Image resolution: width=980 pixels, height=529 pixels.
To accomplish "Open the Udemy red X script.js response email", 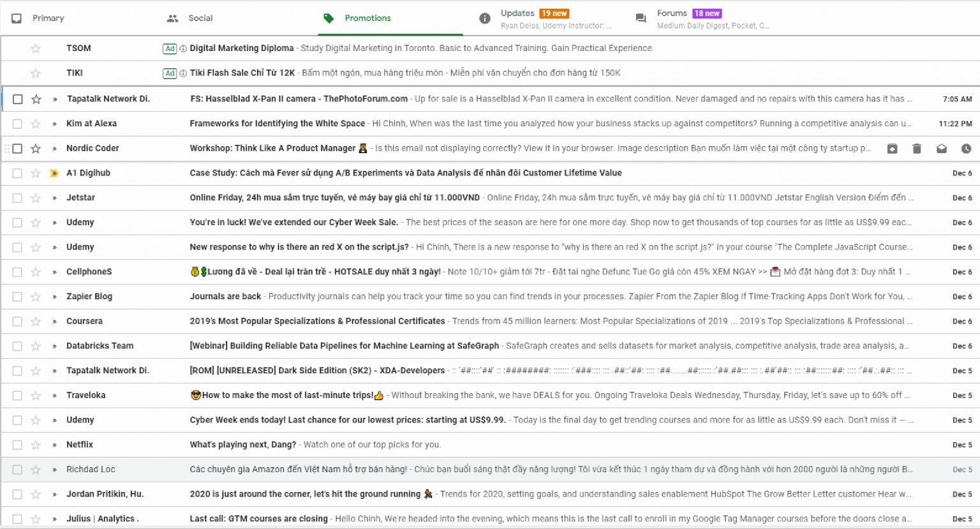I will 490,247.
